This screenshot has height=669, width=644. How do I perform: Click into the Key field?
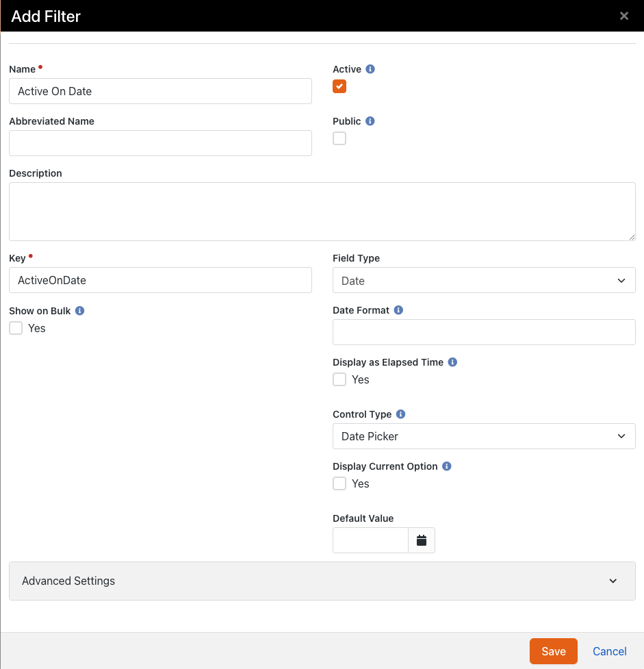pyautogui.click(x=160, y=280)
